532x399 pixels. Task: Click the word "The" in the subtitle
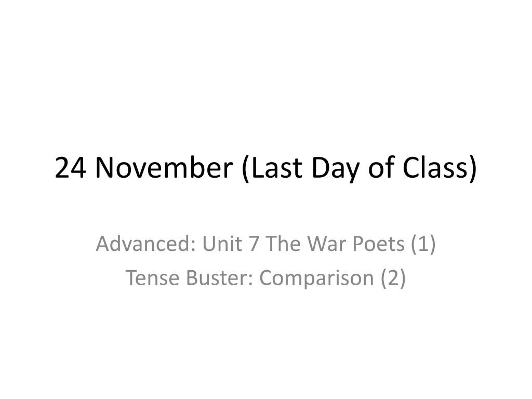(283, 244)
